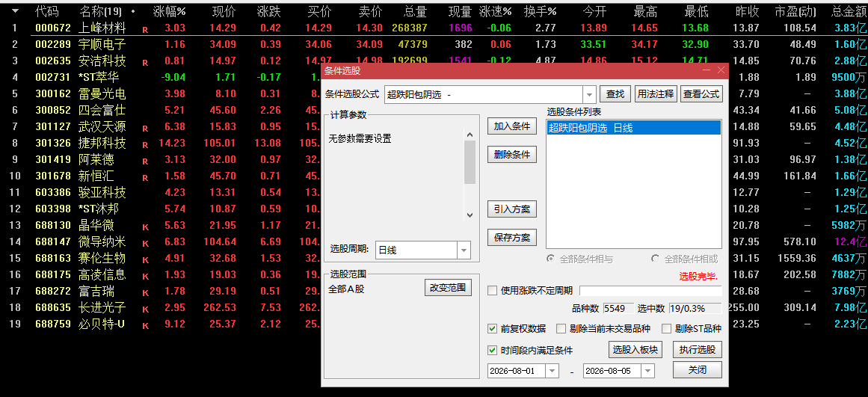This screenshot has width=868, height=397.
Task: Click 引入方案 button
Action: 512,210
